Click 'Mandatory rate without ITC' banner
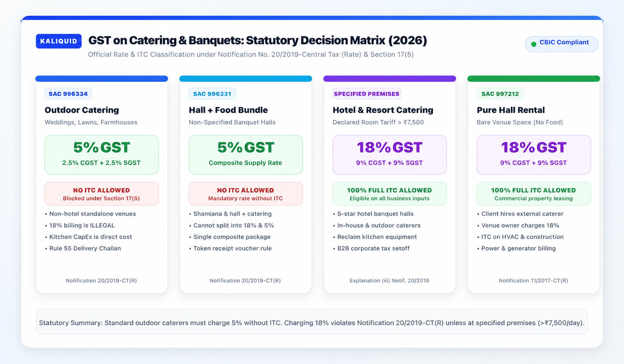Image resolution: width=624 pixels, height=364 pixels. (x=245, y=194)
